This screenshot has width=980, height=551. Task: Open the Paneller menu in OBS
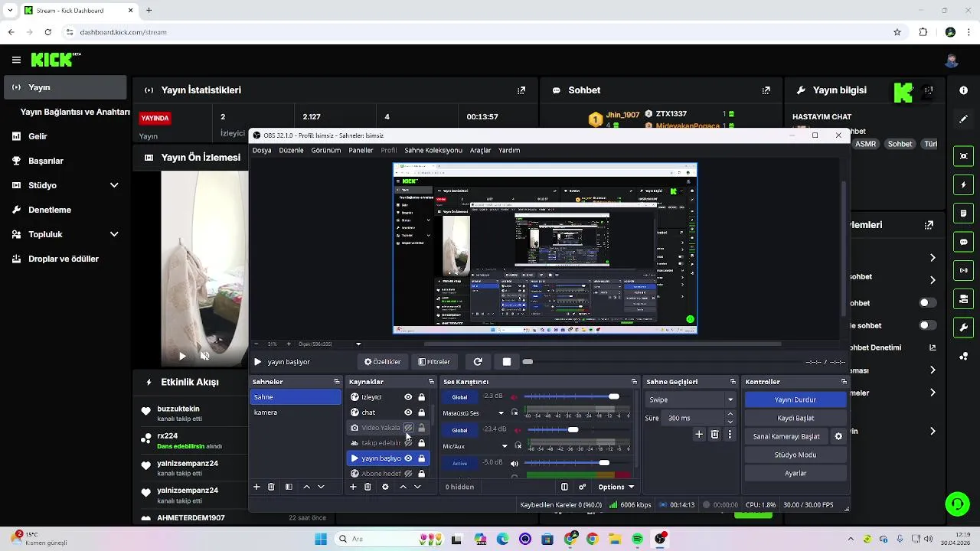[361, 150]
